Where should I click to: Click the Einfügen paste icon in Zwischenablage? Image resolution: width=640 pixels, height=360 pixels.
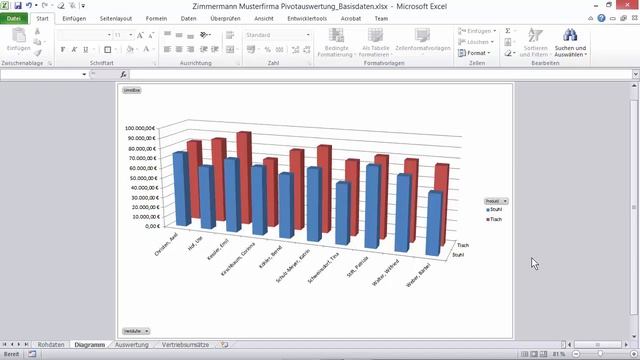pos(19,36)
